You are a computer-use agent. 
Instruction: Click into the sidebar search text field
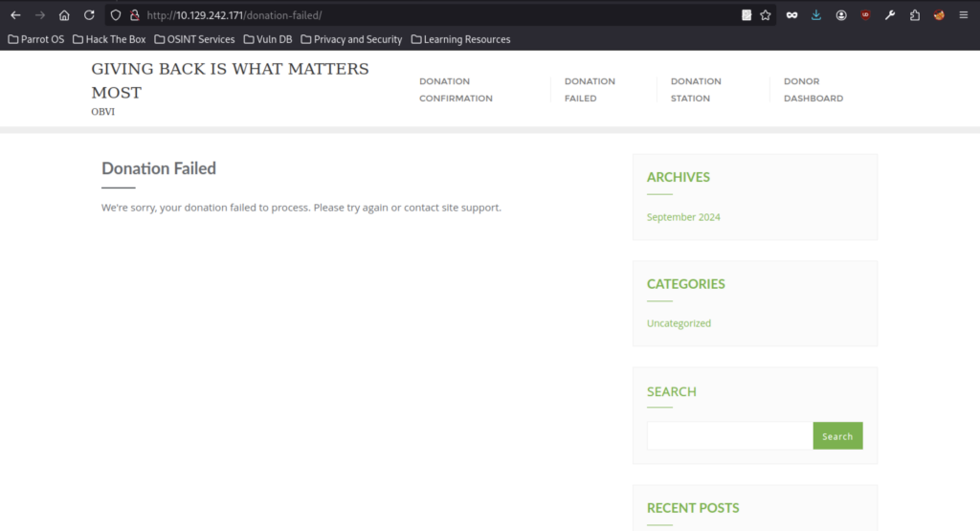[729, 436]
